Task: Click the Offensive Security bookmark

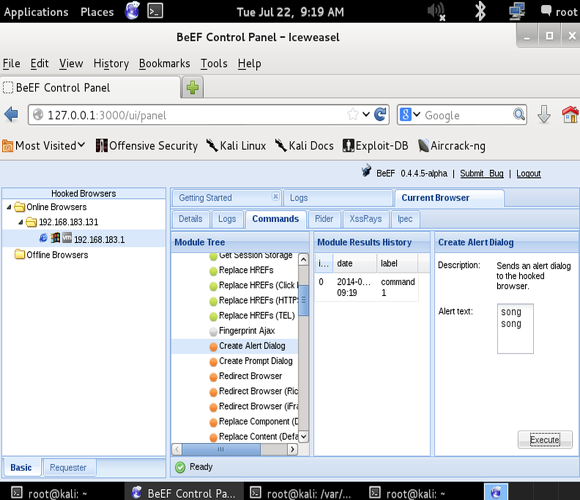Action: click(x=147, y=146)
